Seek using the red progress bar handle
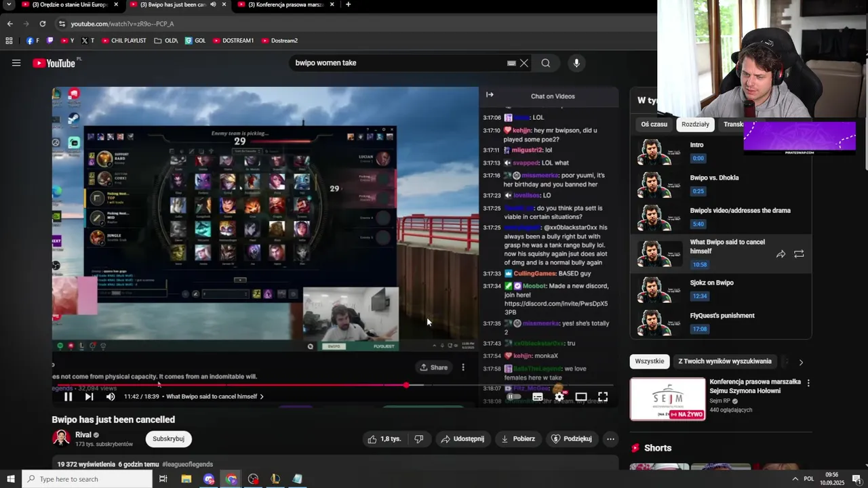 tap(406, 385)
